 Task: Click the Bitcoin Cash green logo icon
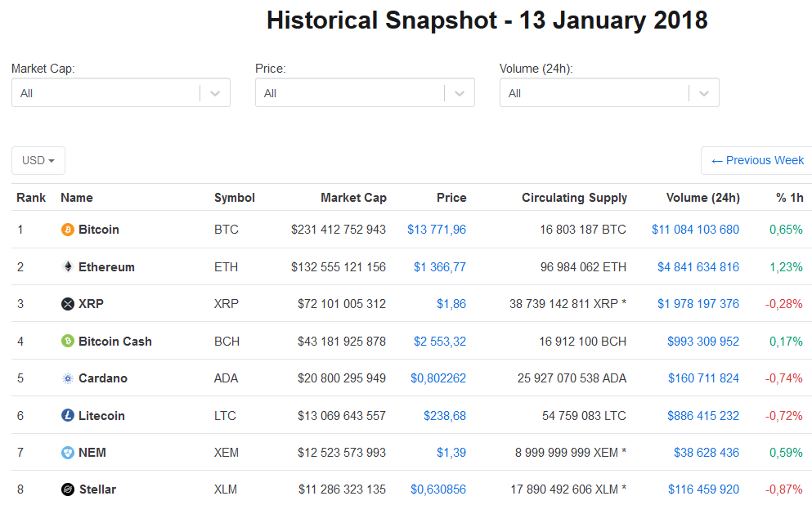click(68, 341)
